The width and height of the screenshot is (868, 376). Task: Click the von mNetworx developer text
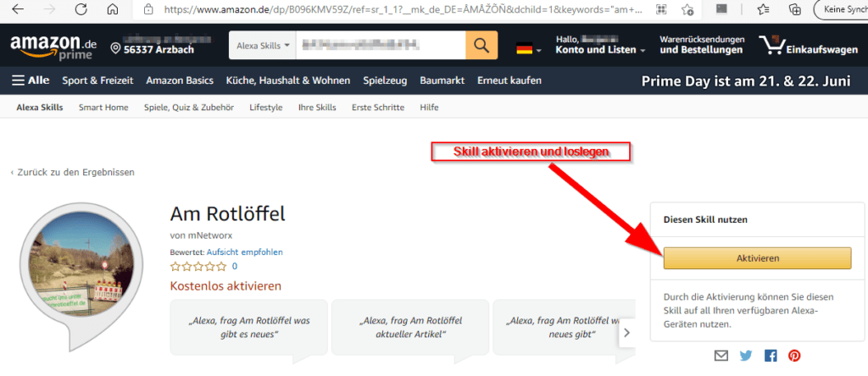[201, 235]
